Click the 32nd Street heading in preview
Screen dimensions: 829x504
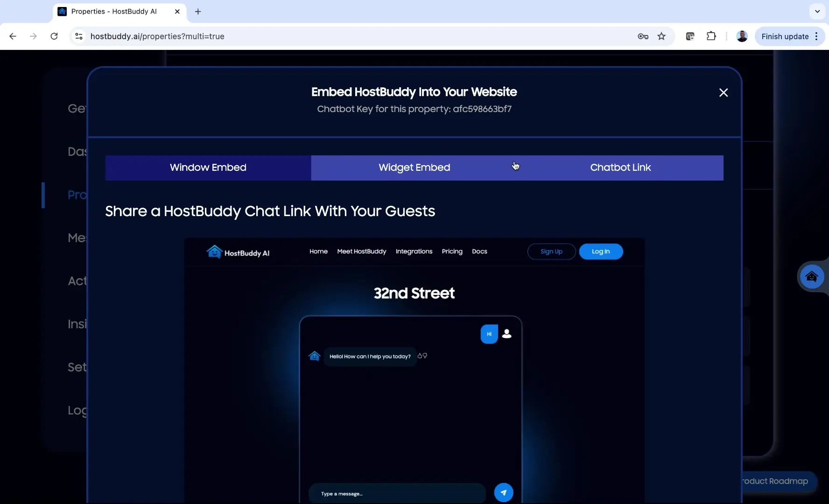tap(414, 293)
